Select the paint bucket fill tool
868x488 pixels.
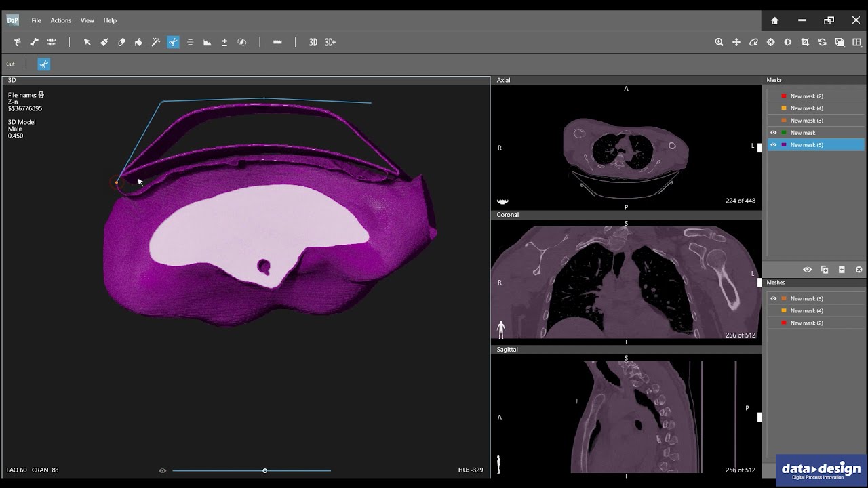138,42
